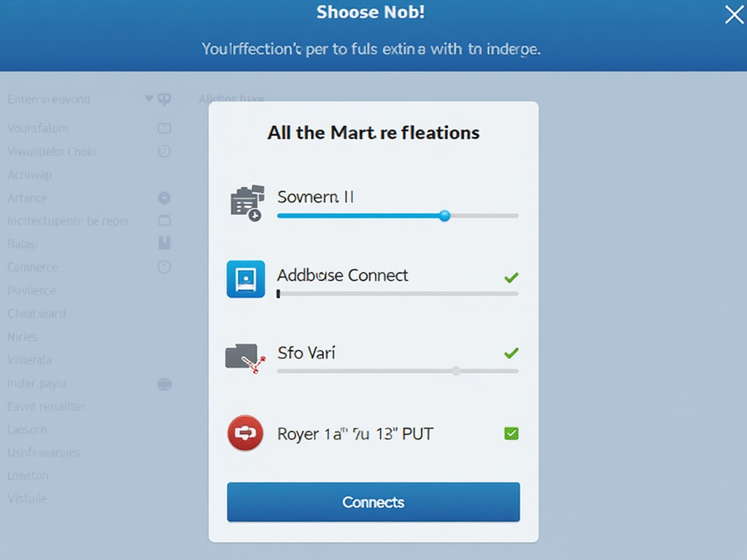Open Niries sidebar entry
This screenshot has height=560, width=747.
pos(23,337)
